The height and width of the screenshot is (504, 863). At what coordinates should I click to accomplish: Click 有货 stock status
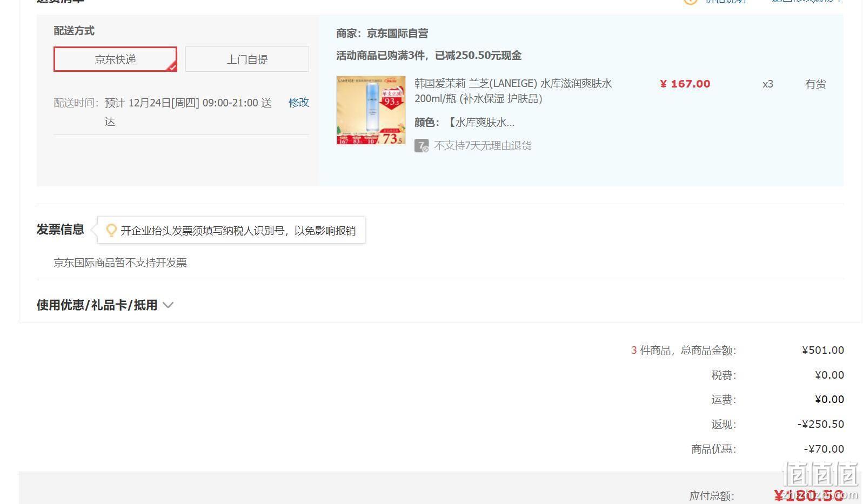coord(815,84)
